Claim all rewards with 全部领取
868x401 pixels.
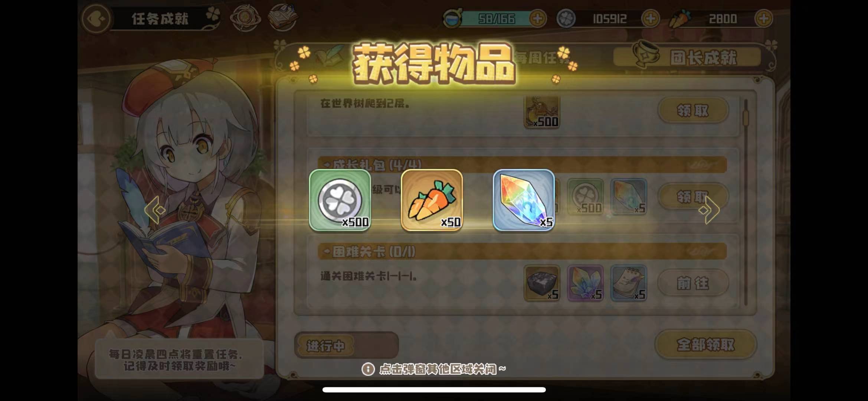705,345
